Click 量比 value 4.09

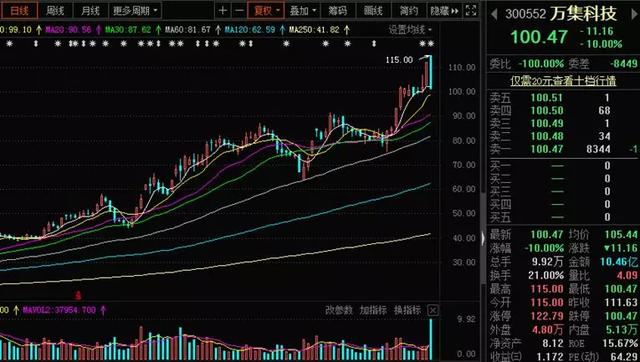(627, 275)
